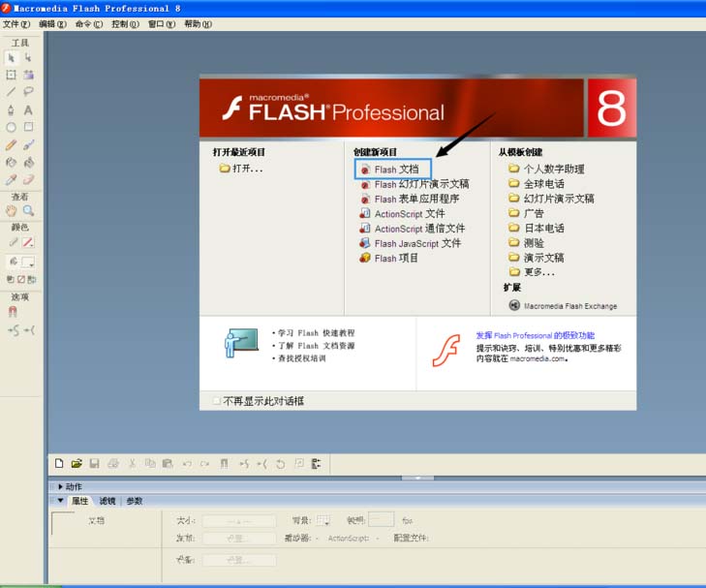Select the Brush tool
Viewport: 706px width, 588px height.
click(x=28, y=145)
